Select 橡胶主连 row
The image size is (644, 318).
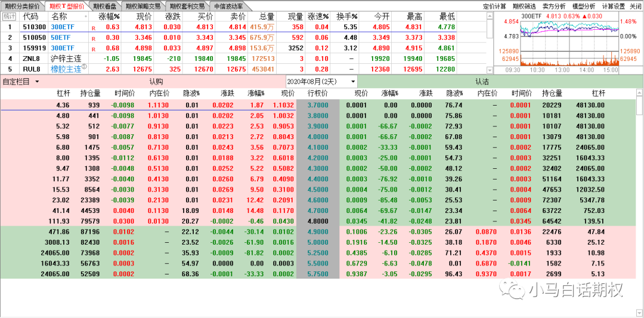pyautogui.click(x=244, y=69)
